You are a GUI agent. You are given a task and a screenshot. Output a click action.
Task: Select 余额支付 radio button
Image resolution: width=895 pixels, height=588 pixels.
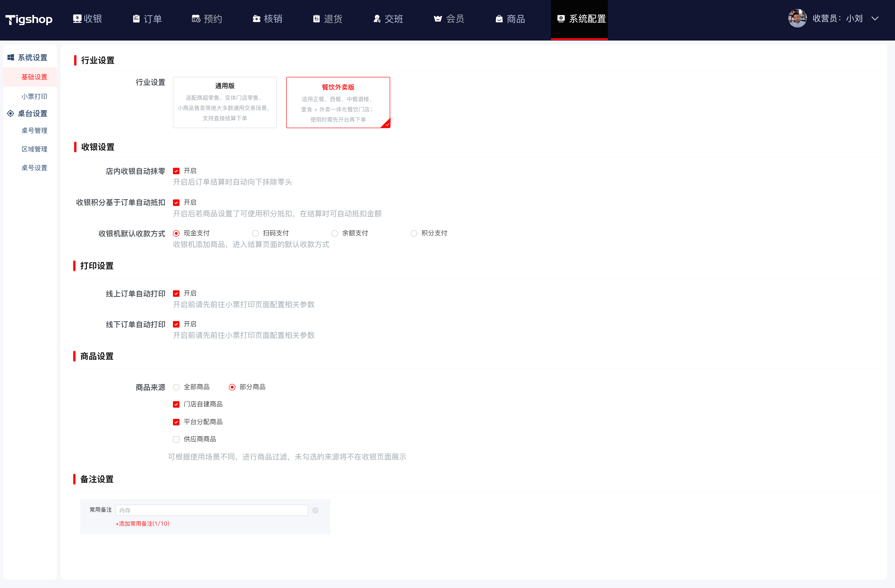point(335,233)
